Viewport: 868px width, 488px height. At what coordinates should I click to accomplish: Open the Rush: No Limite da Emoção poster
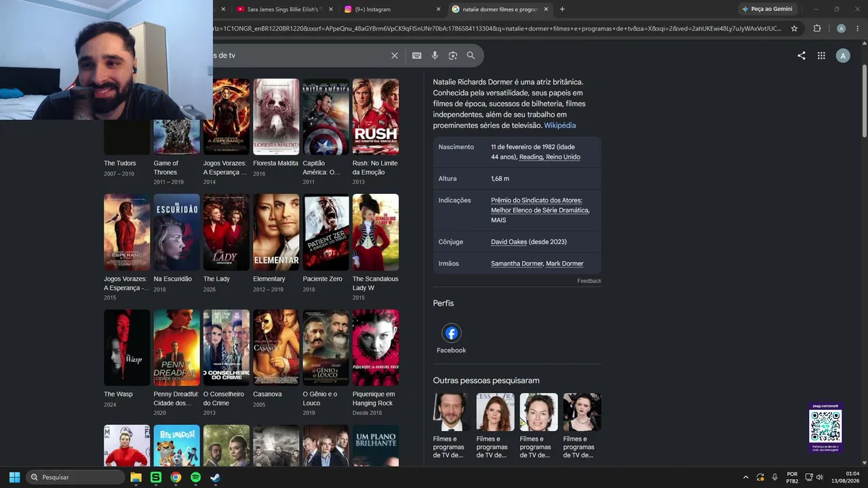376,117
